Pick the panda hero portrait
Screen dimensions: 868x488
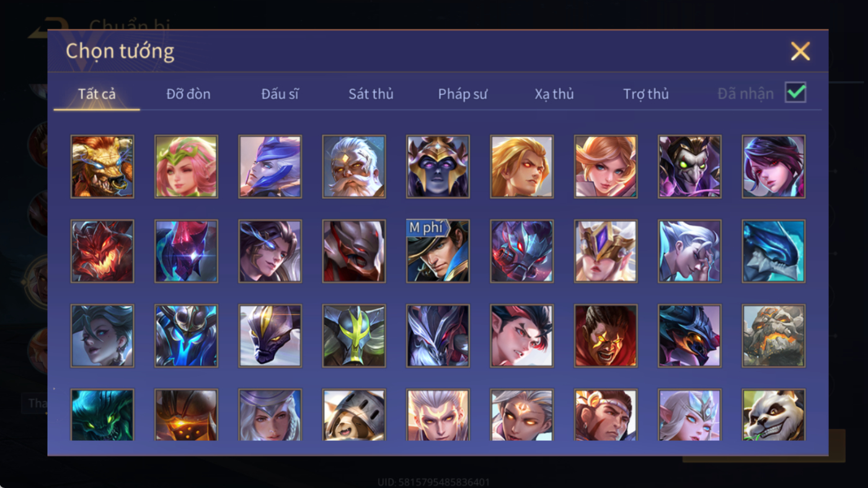pyautogui.click(x=774, y=415)
